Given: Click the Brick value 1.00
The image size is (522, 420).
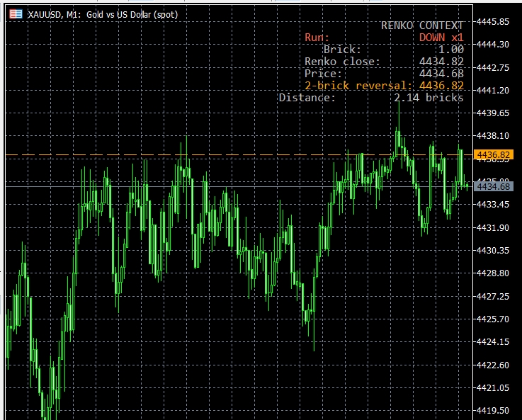Looking at the screenshot, I should 450,50.
